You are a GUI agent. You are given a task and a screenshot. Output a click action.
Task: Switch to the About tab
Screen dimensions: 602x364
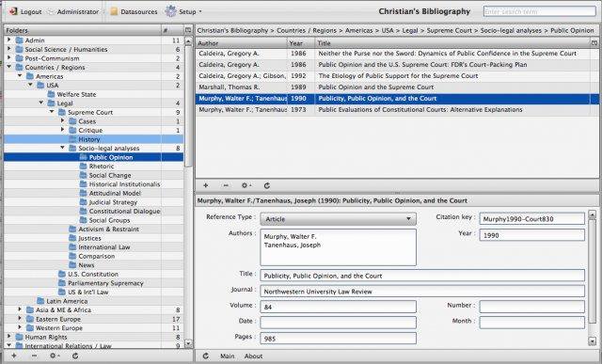253,356
